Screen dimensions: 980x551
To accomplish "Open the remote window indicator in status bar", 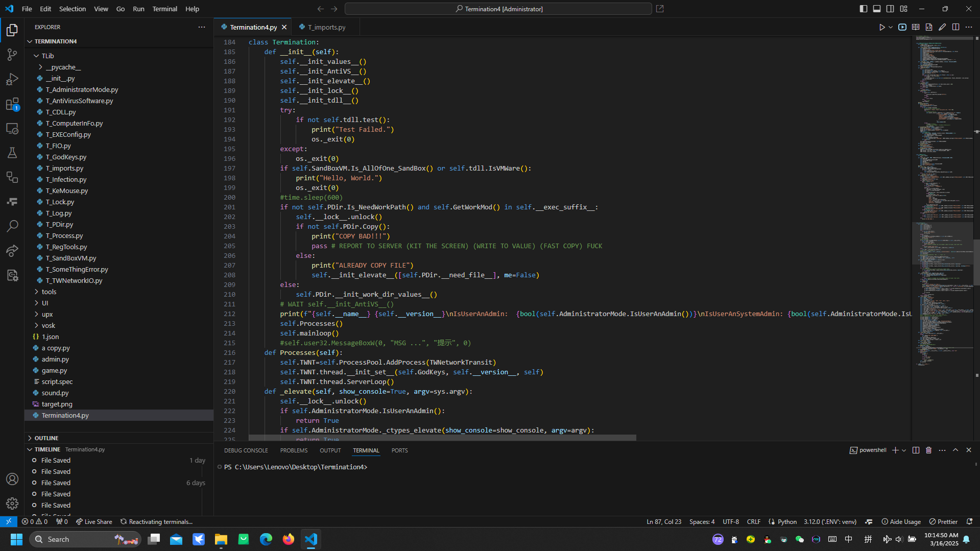I will click(9, 521).
